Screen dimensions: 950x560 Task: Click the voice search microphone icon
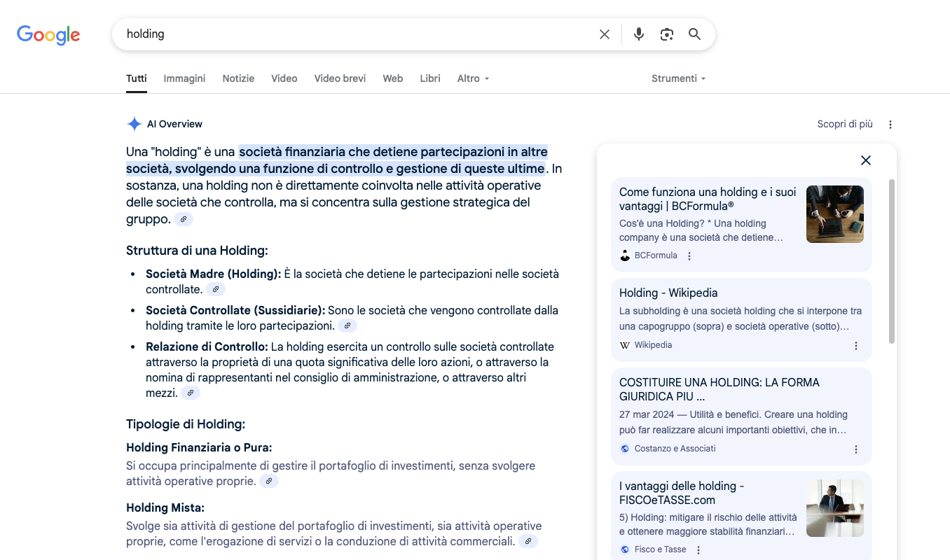[x=638, y=34]
